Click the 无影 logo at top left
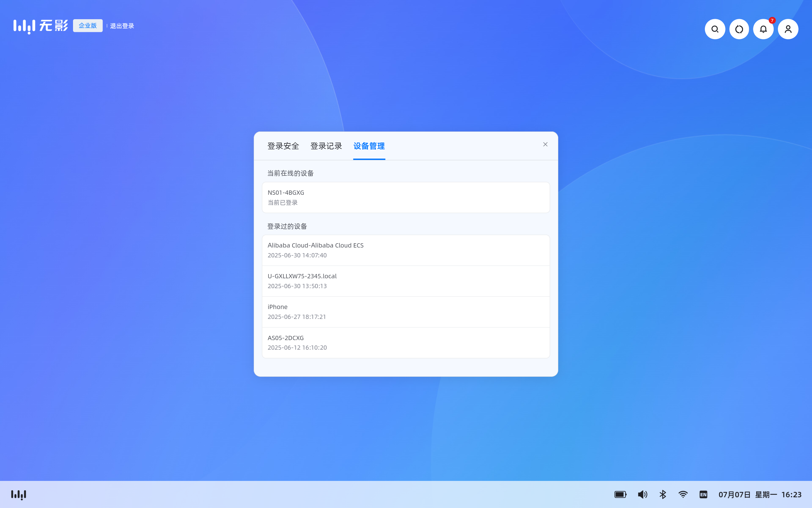Screen dimensions: 812x508 41,26
